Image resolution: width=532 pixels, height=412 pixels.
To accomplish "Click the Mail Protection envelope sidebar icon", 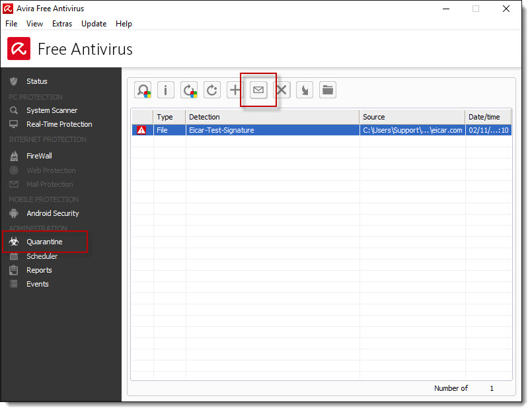I will (14, 184).
